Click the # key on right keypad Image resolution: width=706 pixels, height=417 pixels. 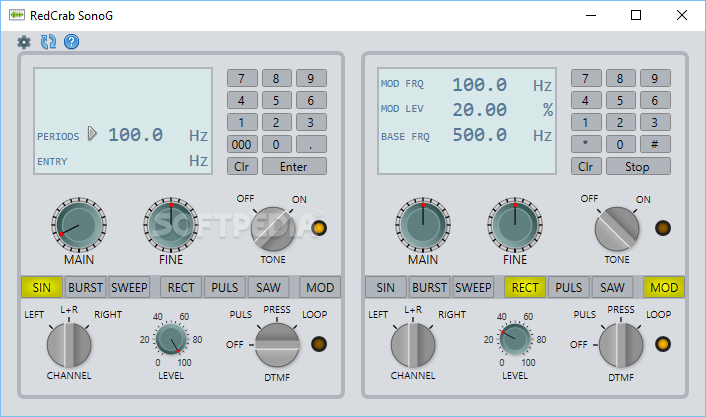click(655, 145)
